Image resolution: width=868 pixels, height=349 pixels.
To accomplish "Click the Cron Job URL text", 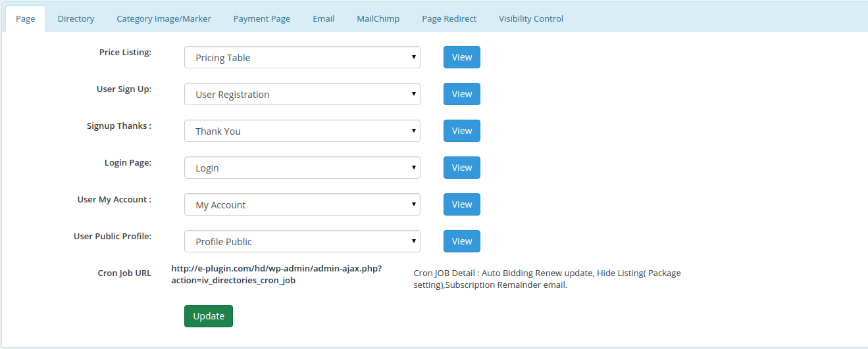I will 276,274.
